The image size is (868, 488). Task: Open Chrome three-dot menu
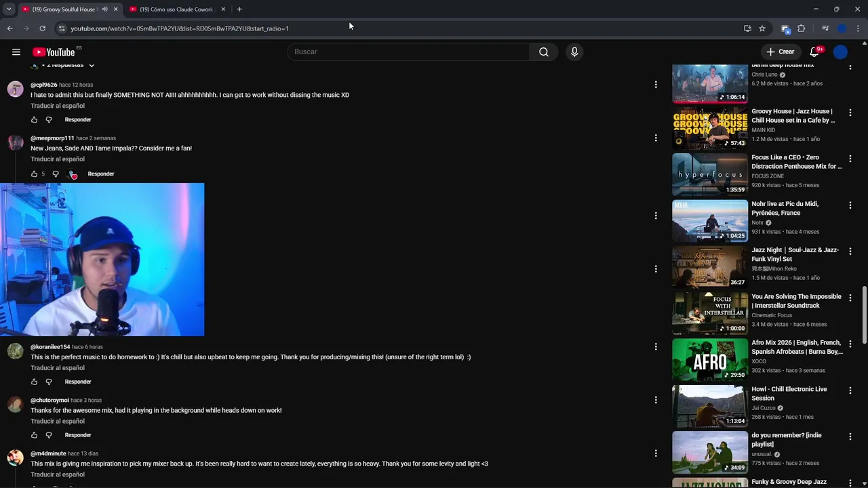pyautogui.click(x=859, y=28)
